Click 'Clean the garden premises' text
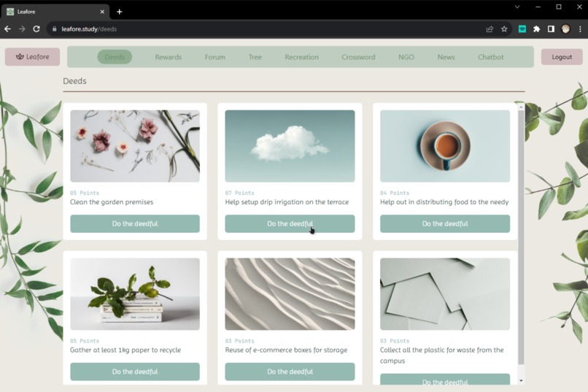 coord(112,201)
